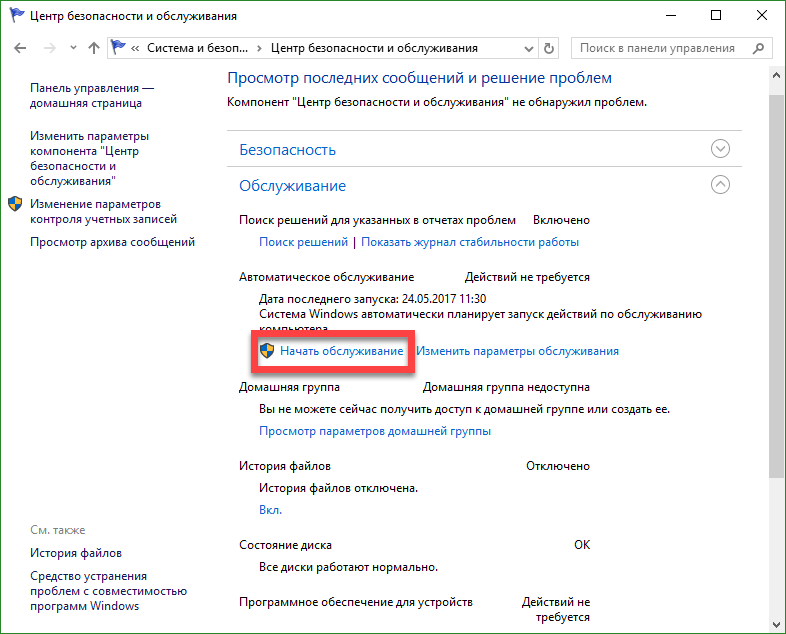Click 'Просмотр последних сообщений' page heading
Screen dimensions: 786x634
point(419,78)
